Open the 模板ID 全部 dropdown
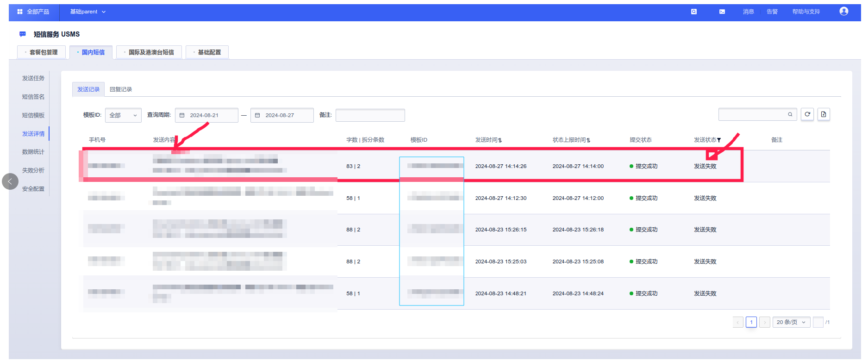Screen dimensions: 868x361 point(123,115)
